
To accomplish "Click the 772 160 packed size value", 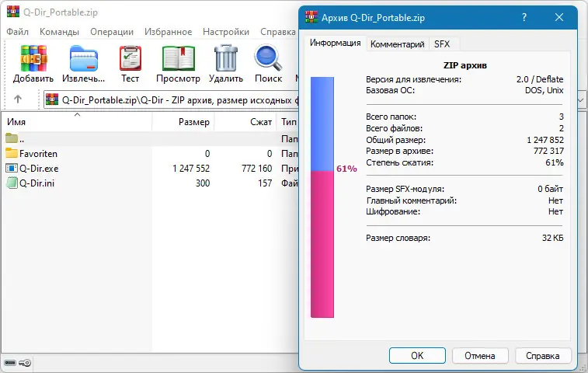I will coord(257,169).
